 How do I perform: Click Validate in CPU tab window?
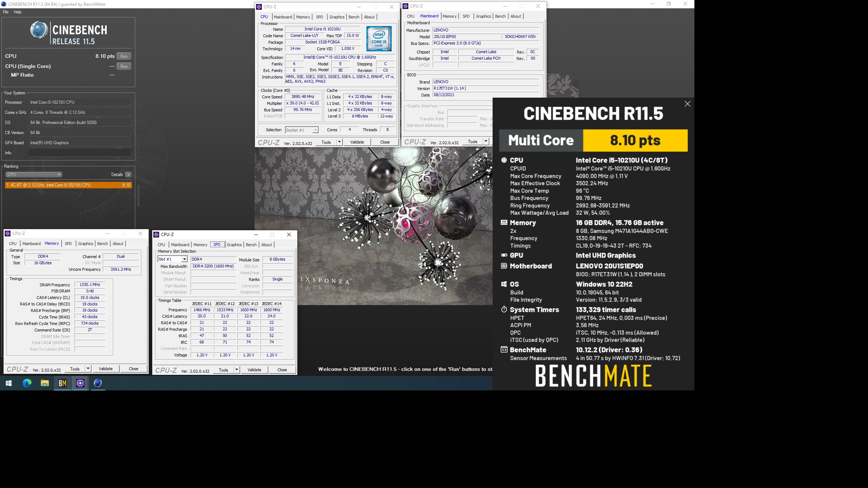[x=357, y=142]
